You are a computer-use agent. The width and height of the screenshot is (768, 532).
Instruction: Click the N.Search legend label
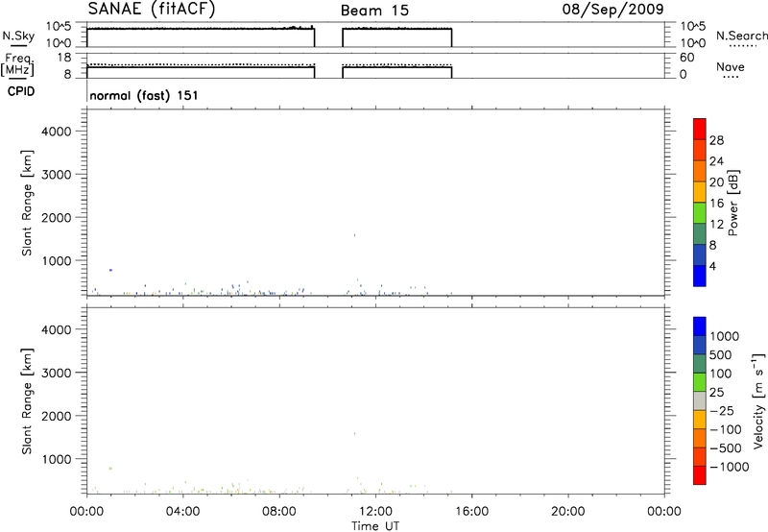[741, 36]
